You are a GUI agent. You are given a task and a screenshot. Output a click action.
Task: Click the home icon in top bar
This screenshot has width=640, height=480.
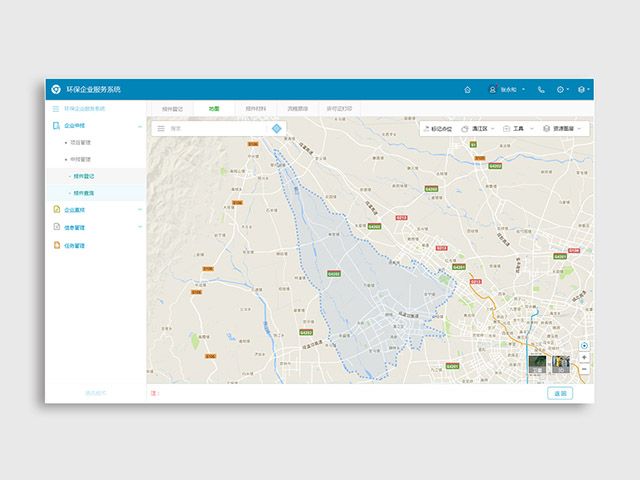[x=467, y=89]
